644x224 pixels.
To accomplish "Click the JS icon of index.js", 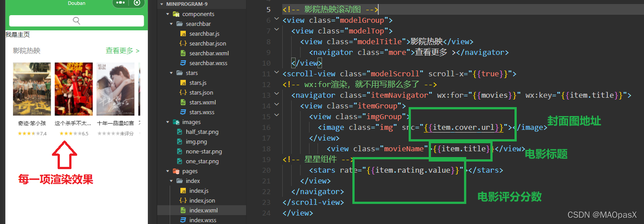I will (x=183, y=191).
